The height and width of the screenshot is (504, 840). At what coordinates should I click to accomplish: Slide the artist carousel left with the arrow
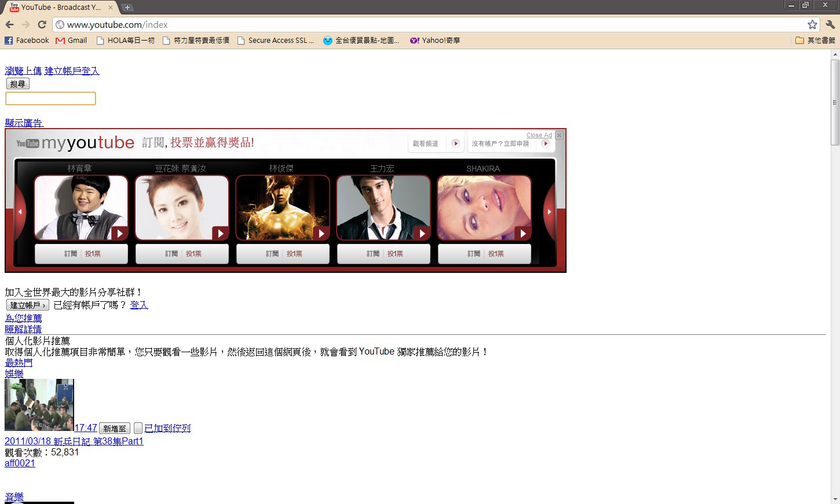pos(20,212)
